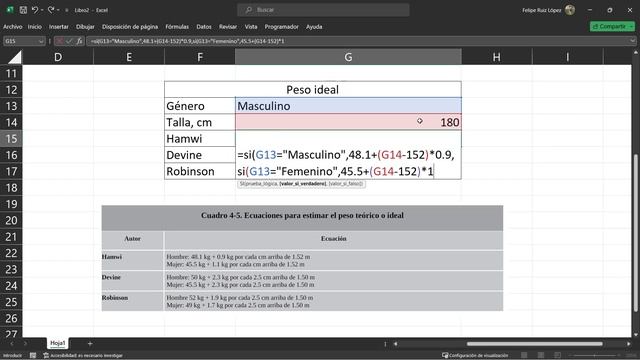The width and height of the screenshot is (640, 360).
Task: Open the undo history dropdown arrow
Action: 42,10
